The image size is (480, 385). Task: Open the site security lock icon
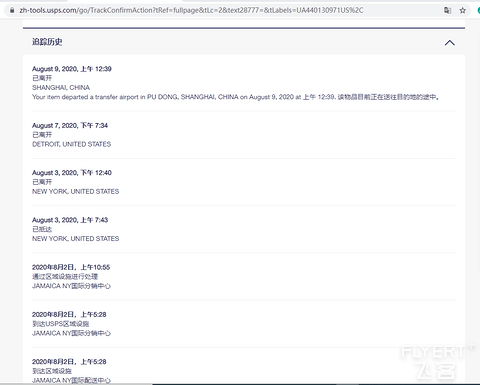pos(12,10)
